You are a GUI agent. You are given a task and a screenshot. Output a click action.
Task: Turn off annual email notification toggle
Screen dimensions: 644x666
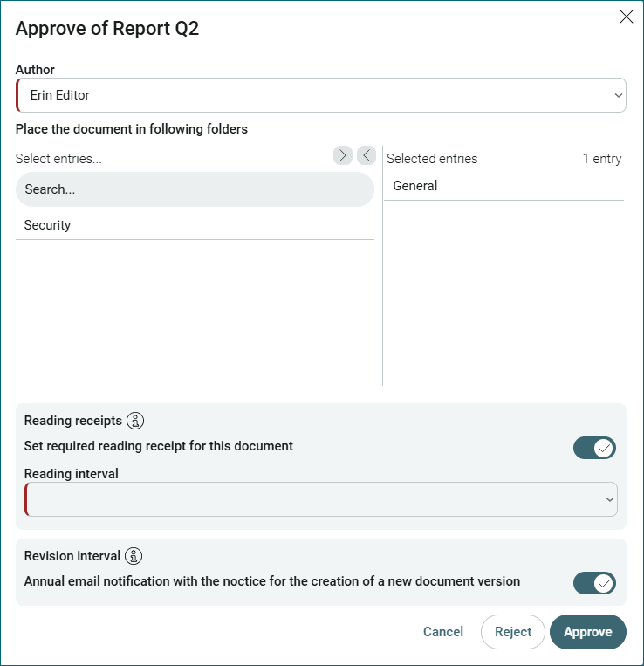pyautogui.click(x=594, y=583)
